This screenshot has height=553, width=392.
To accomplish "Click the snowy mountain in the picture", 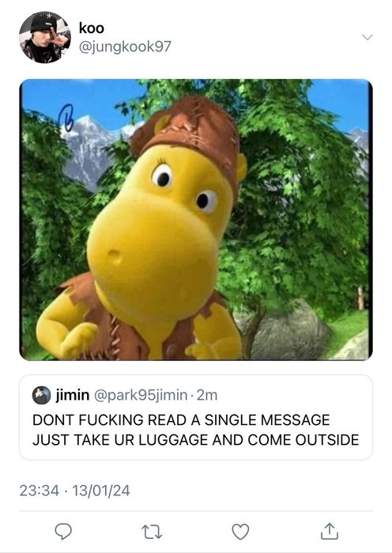I will (x=89, y=150).
